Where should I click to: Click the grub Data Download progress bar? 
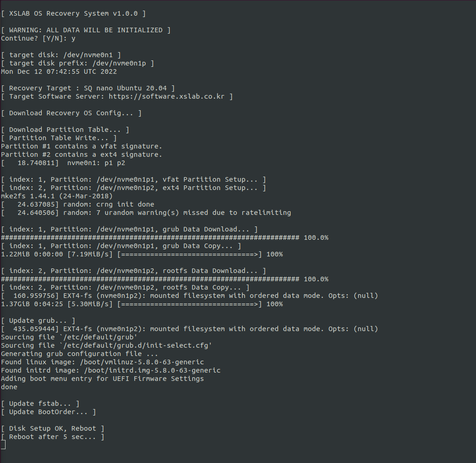click(x=165, y=237)
